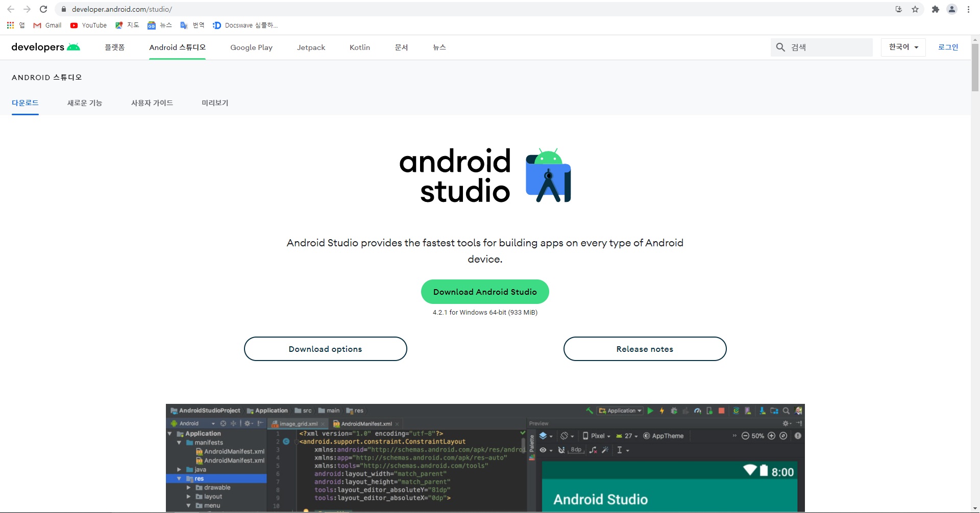Click the page vertical scrollbar thumb
The width and height of the screenshot is (980, 513).
point(975,67)
